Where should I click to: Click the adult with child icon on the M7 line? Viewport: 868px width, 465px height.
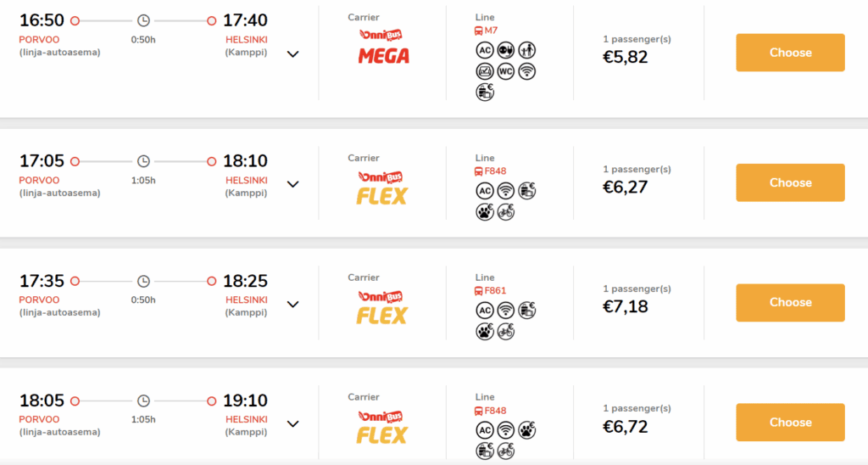(x=526, y=50)
